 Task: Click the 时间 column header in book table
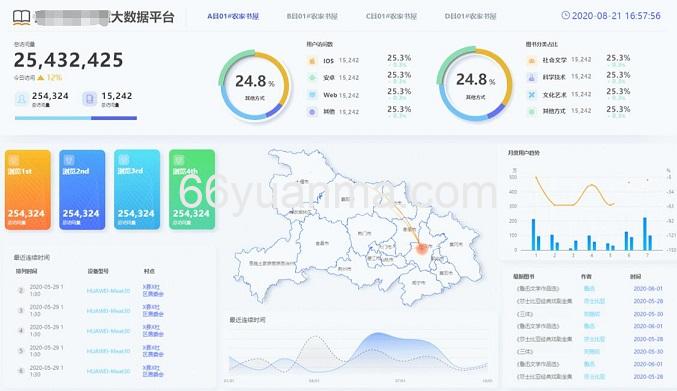pos(635,277)
